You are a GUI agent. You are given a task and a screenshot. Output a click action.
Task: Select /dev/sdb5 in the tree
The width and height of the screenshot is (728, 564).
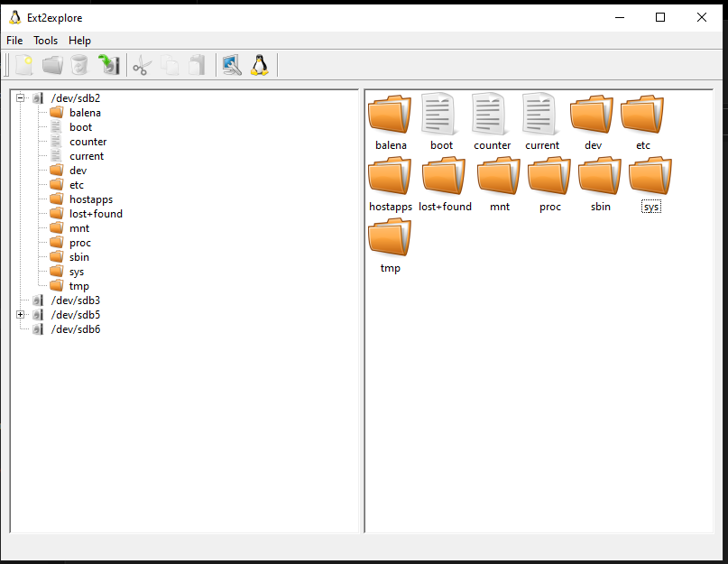click(76, 315)
